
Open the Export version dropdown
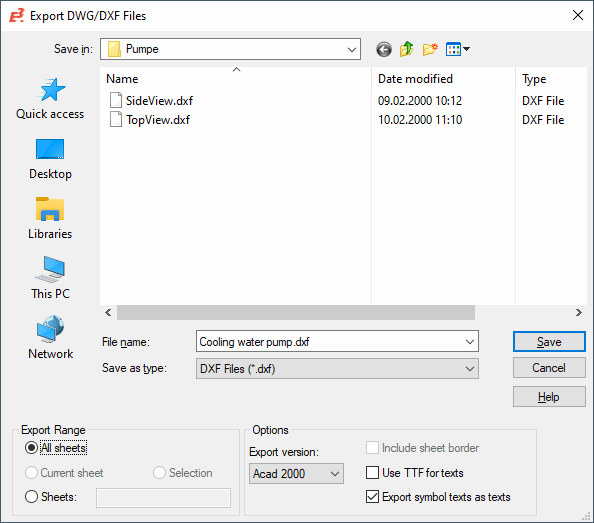point(296,473)
